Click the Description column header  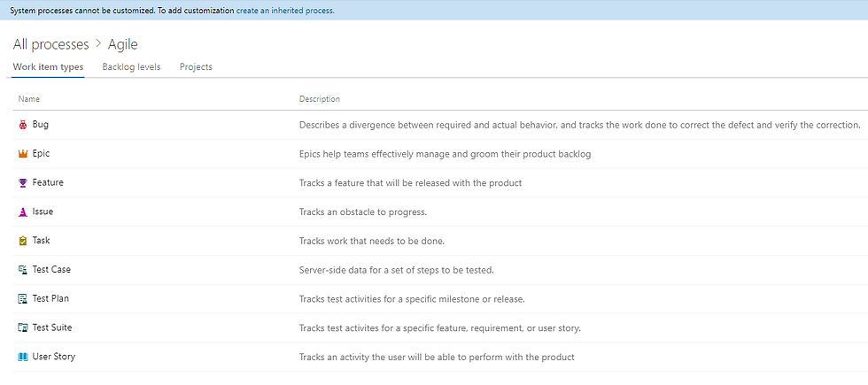pos(320,99)
